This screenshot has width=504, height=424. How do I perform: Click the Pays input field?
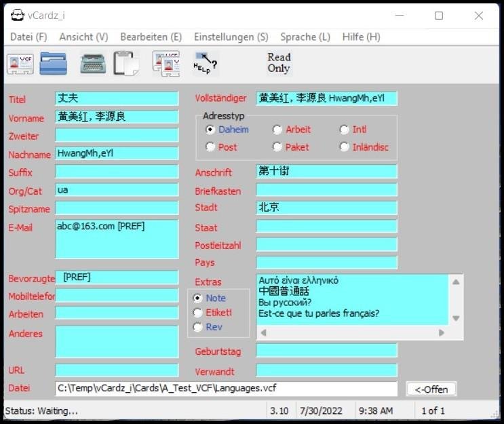click(326, 263)
